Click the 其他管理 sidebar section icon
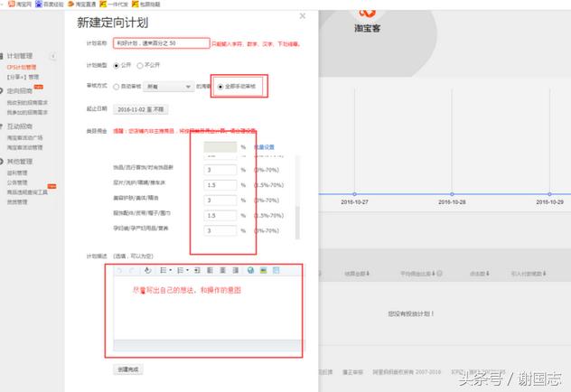Image resolution: width=571 pixels, height=392 pixels. [2, 162]
